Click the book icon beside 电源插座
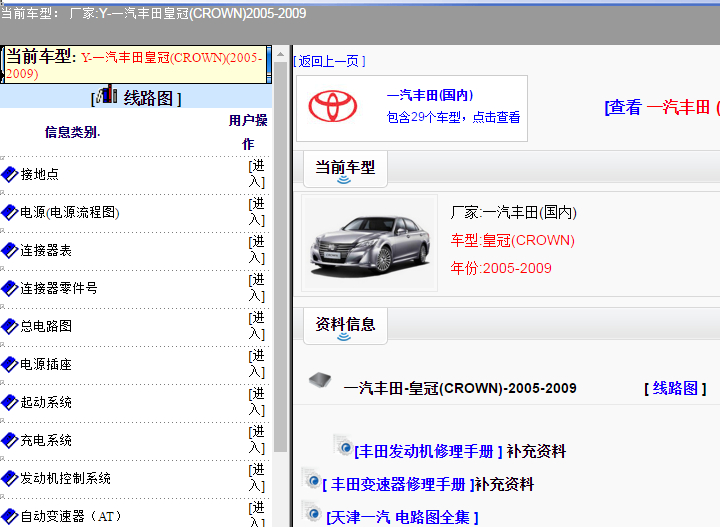720x527 pixels. pos(9,364)
